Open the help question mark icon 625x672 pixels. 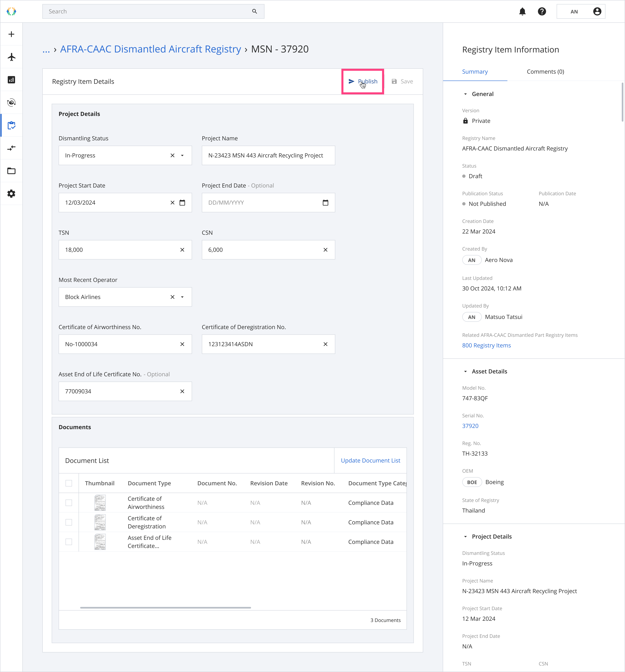[542, 12]
